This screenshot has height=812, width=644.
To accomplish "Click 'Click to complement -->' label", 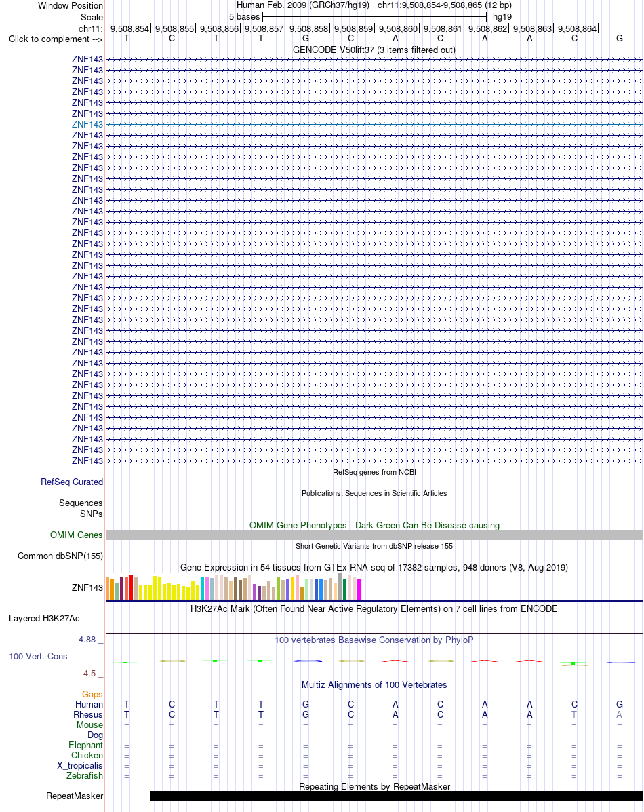I will coord(56,39).
